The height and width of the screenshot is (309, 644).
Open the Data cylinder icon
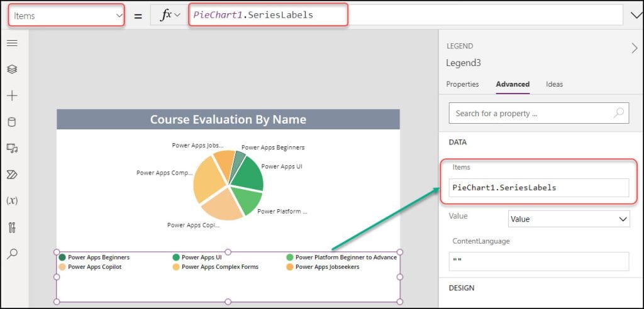[x=13, y=122]
